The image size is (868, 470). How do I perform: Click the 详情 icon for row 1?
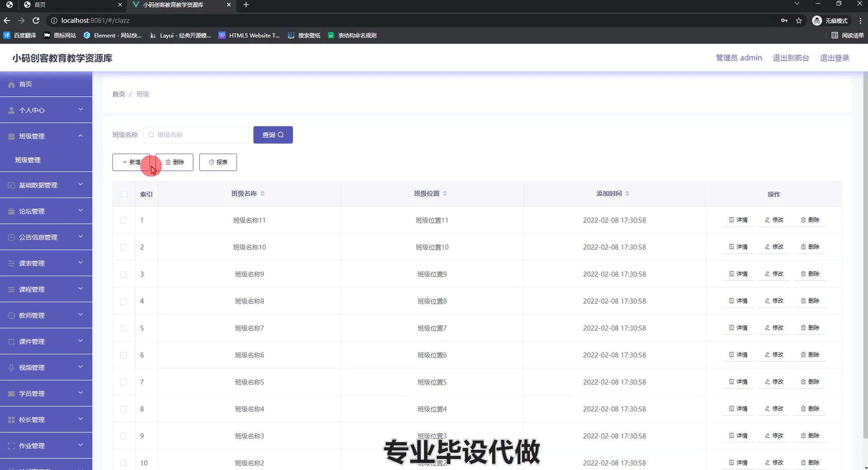(731, 220)
